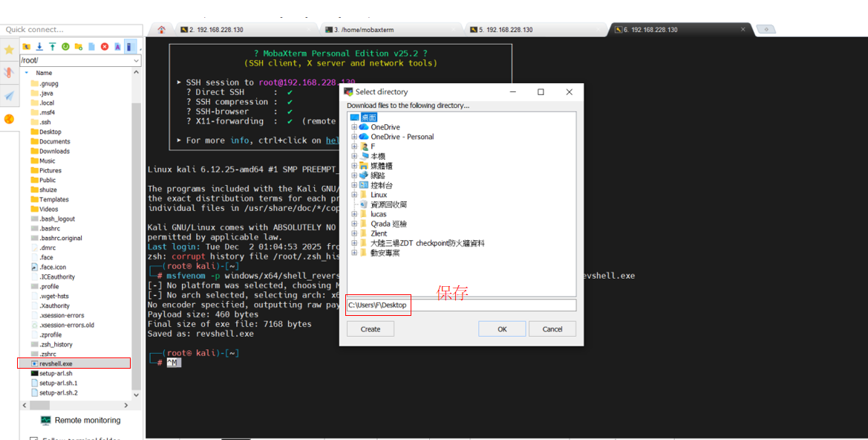Open the Macros paper-plane sidebar tab
This screenshot has width=868, height=440.
(x=9, y=96)
